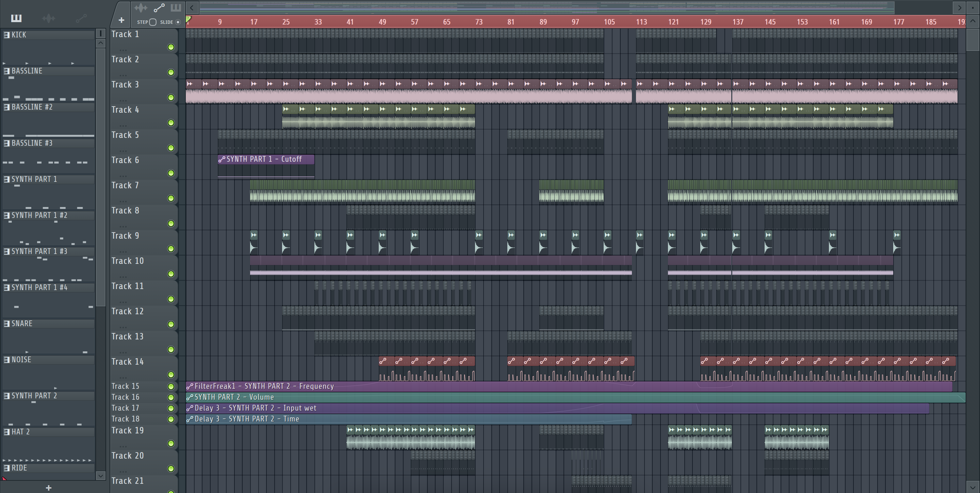Select Delay 3 SYNTH PART 2 Time clip
Screen dimensions: 980x493
[x=409, y=419]
